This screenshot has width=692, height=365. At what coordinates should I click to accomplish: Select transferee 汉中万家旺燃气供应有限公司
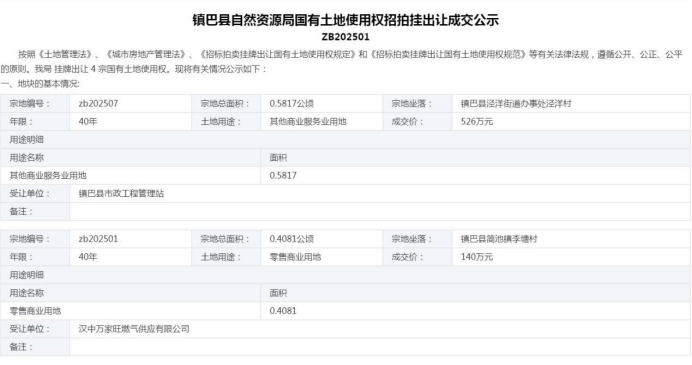click(134, 329)
